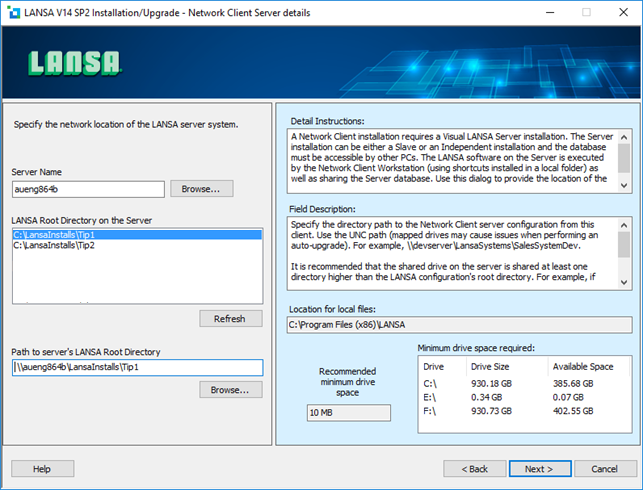
Task: Click the LANSA installer title bar icon
Action: click(x=14, y=12)
